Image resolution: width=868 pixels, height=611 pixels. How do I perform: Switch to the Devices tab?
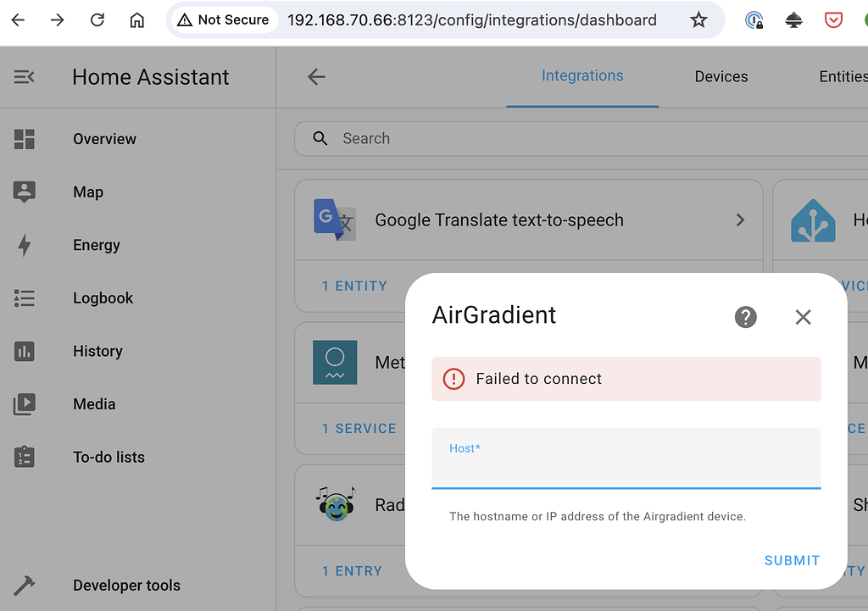[721, 76]
